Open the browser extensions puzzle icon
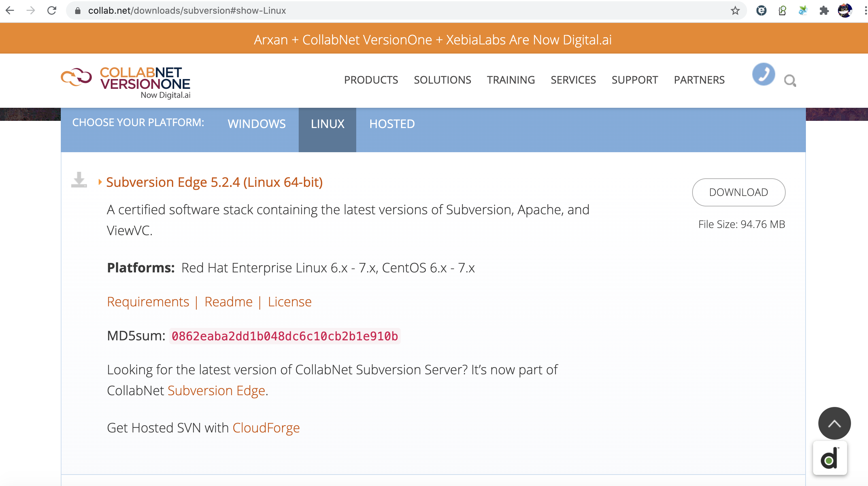868x486 pixels. pos(824,10)
